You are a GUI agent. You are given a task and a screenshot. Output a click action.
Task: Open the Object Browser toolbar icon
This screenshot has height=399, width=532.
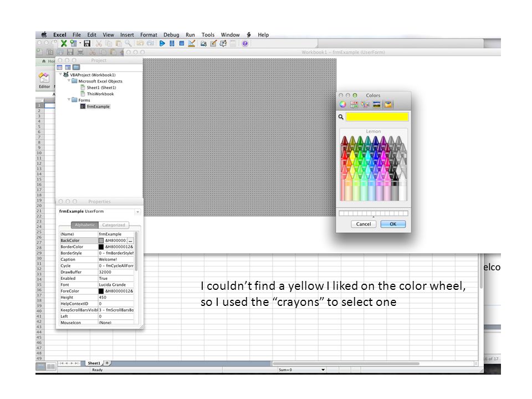[x=223, y=43]
